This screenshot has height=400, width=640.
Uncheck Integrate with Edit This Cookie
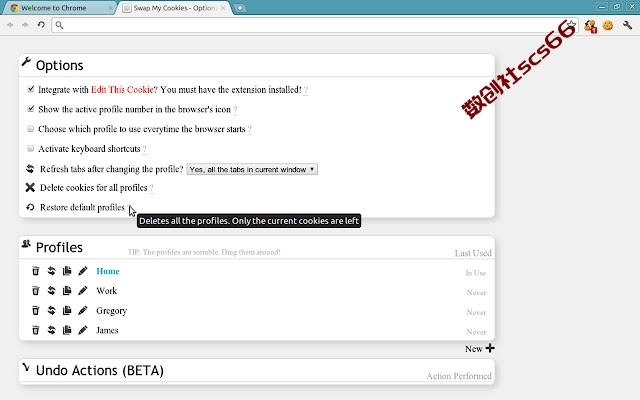(31, 89)
